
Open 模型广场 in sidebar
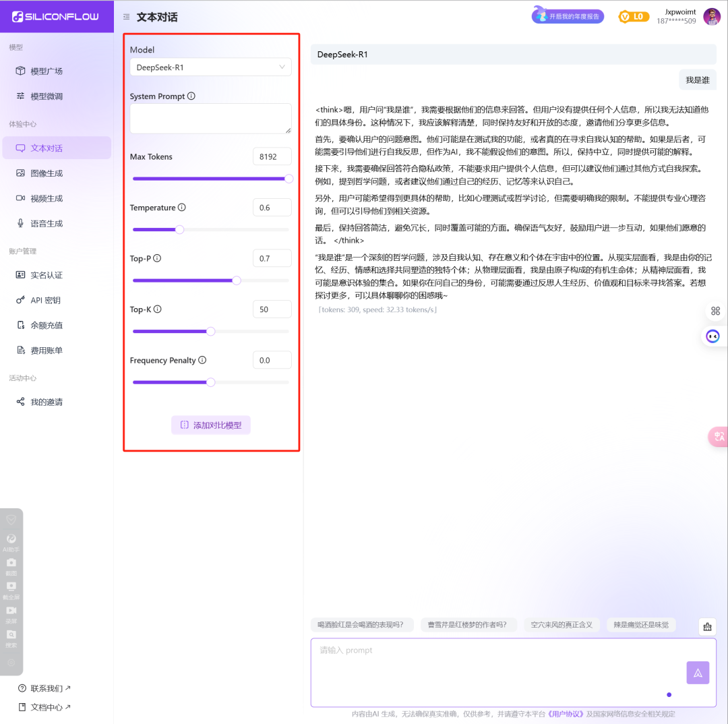point(57,71)
